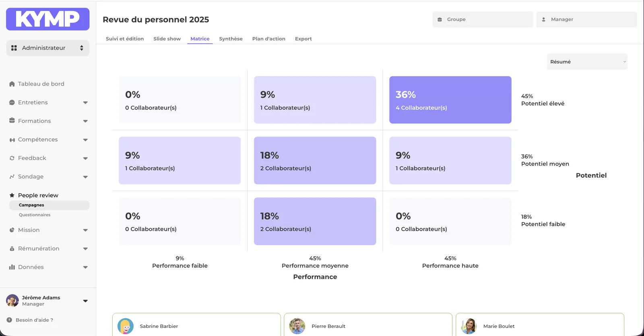Click the KYMP logo

[47, 19]
